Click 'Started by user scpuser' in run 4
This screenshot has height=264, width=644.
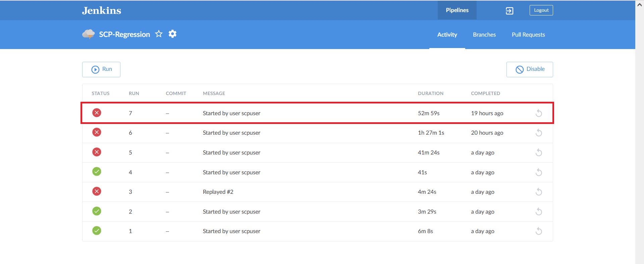231,172
